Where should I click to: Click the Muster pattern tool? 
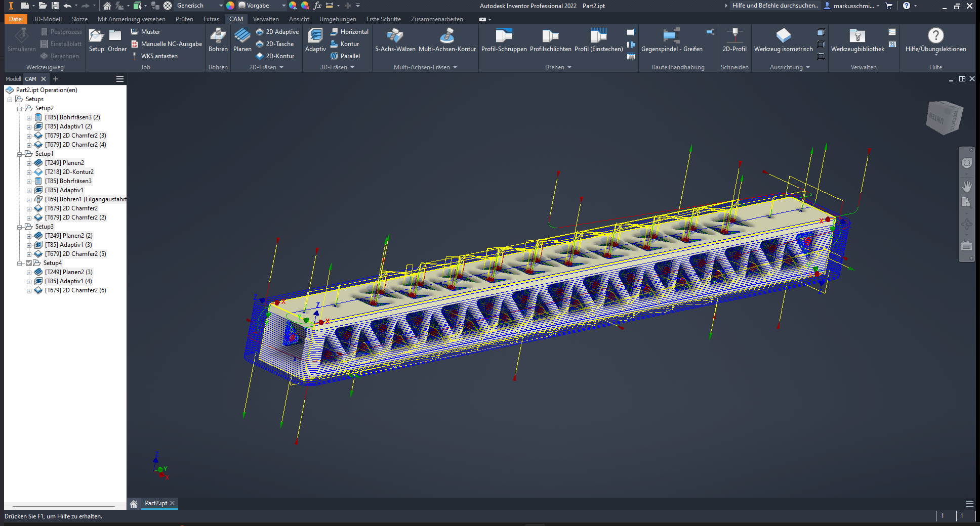click(x=145, y=32)
